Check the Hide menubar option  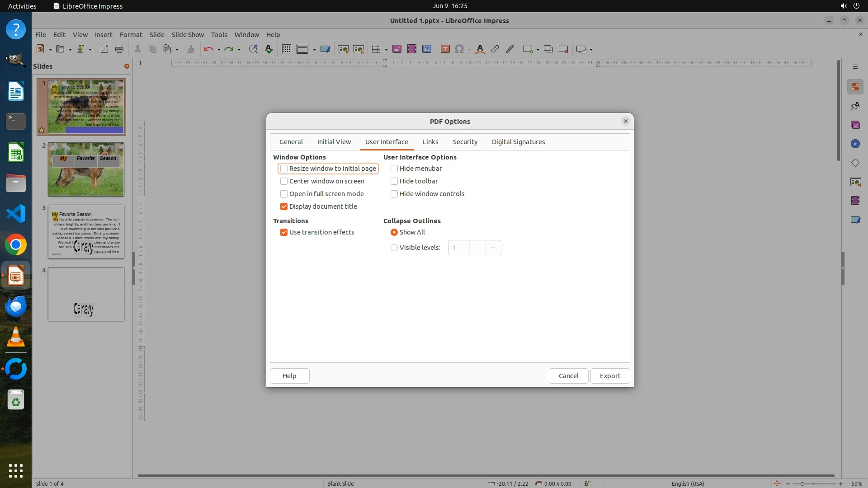[x=394, y=169]
